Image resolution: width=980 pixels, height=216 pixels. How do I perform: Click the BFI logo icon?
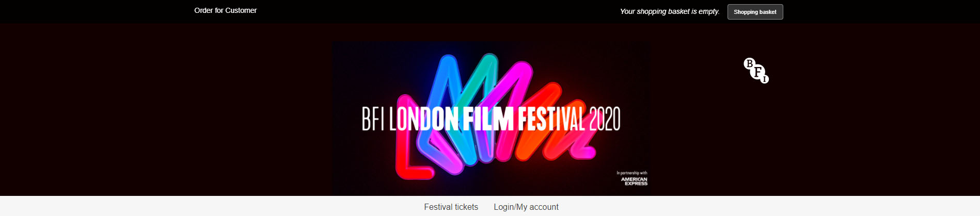click(756, 71)
